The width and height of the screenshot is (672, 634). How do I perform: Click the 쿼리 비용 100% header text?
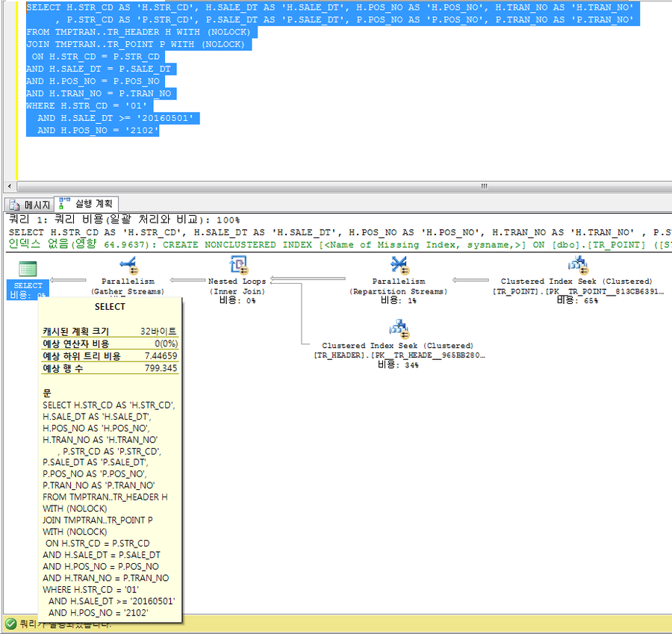click(124, 220)
